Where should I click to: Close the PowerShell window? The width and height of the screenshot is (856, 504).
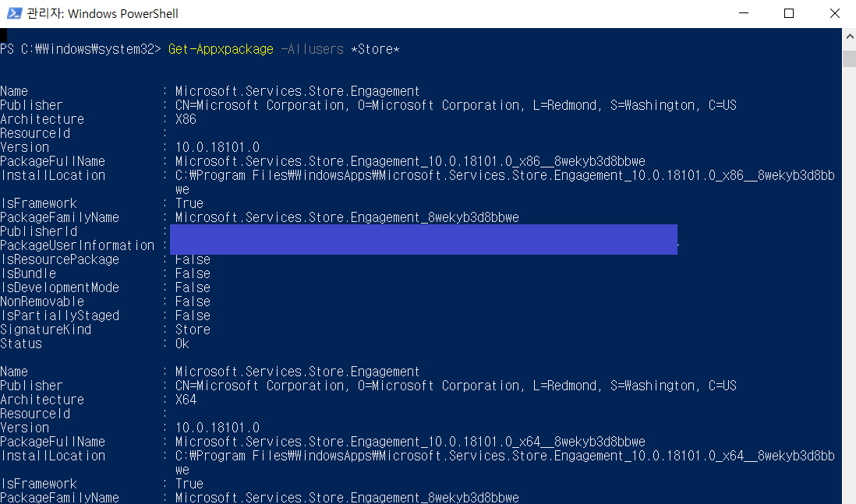[835, 13]
